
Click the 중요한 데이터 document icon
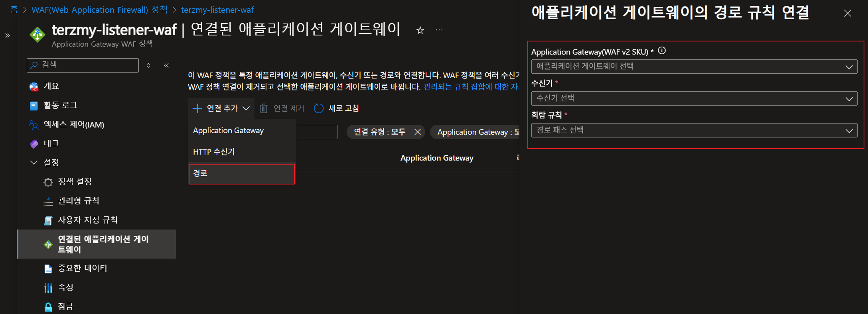[48, 269]
